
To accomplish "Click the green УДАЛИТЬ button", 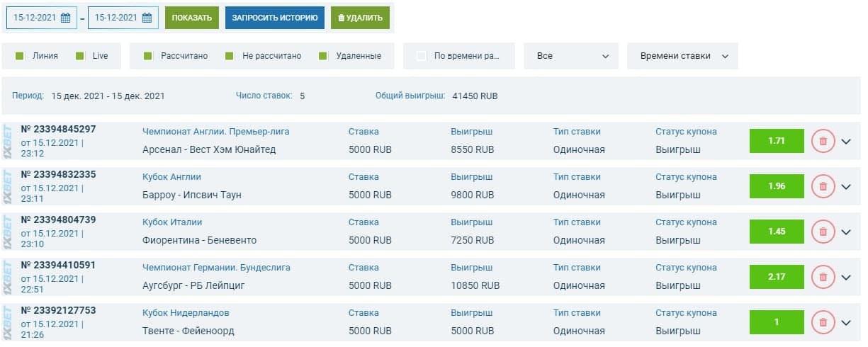I will tap(360, 18).
